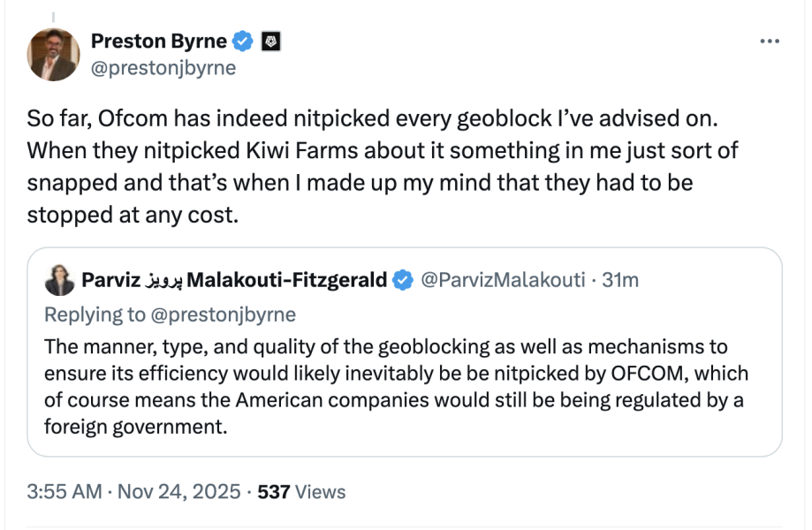Click the @ParvizMalakouti handle
812x530 pixels.
502,280
